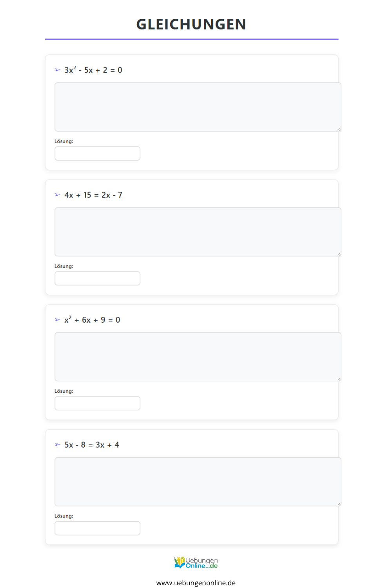Click the arrow icon beside x² + 6x + 9 = 0
Image resolution: width=392 pixels, height=588 pixels.
(x=58, y=320)
